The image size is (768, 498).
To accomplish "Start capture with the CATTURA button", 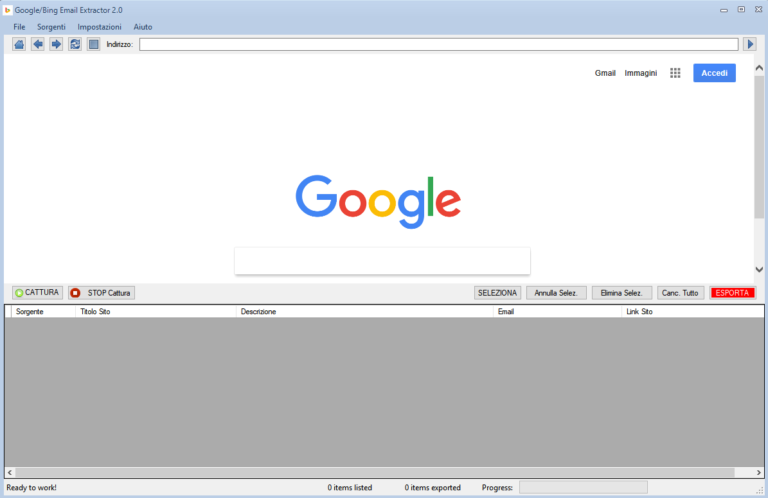I will tap(38, 293).
